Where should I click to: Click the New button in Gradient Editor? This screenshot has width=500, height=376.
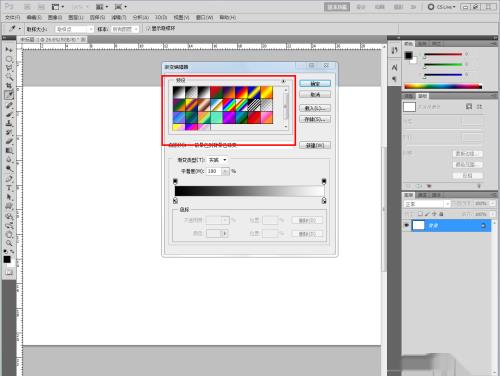coord(315,145)
